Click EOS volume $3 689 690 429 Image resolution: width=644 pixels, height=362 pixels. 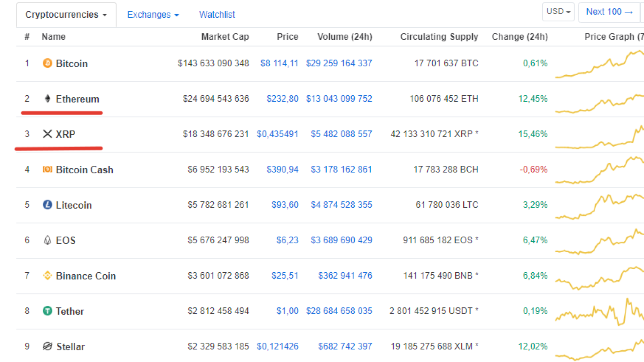(x=342, y=240)
